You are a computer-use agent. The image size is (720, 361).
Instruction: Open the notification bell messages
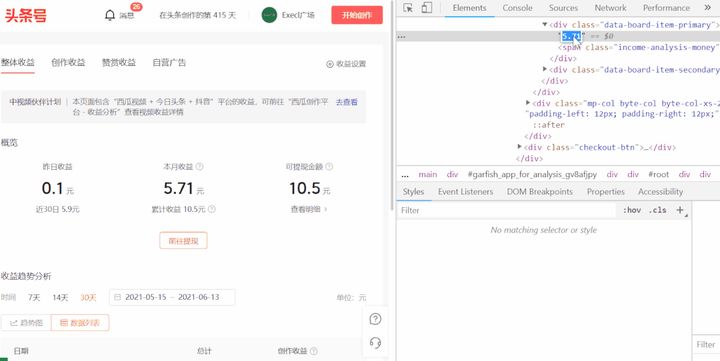point(110,15)
